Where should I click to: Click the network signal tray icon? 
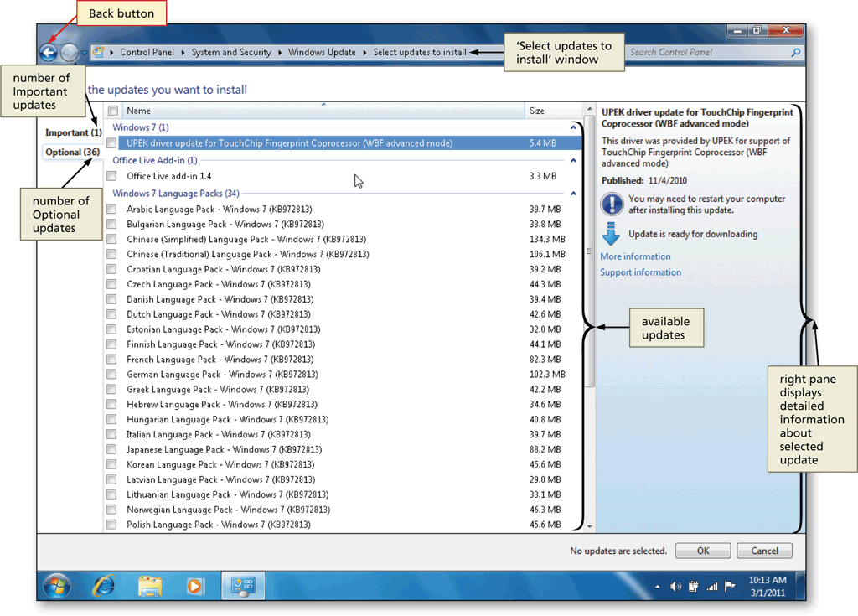click(x=712, y=587)
